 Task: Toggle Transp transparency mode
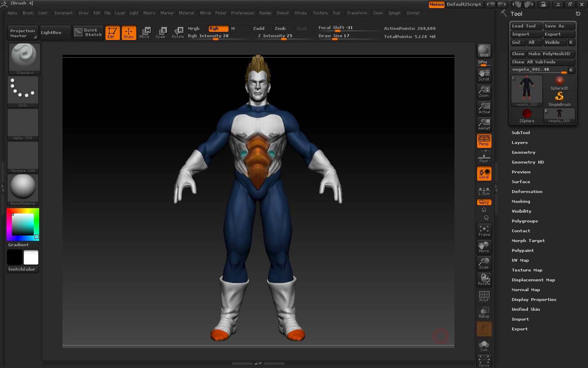pos(484,312)
